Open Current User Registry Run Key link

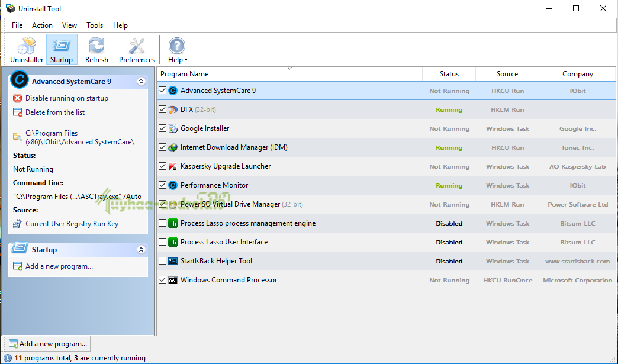coord(72,224)
